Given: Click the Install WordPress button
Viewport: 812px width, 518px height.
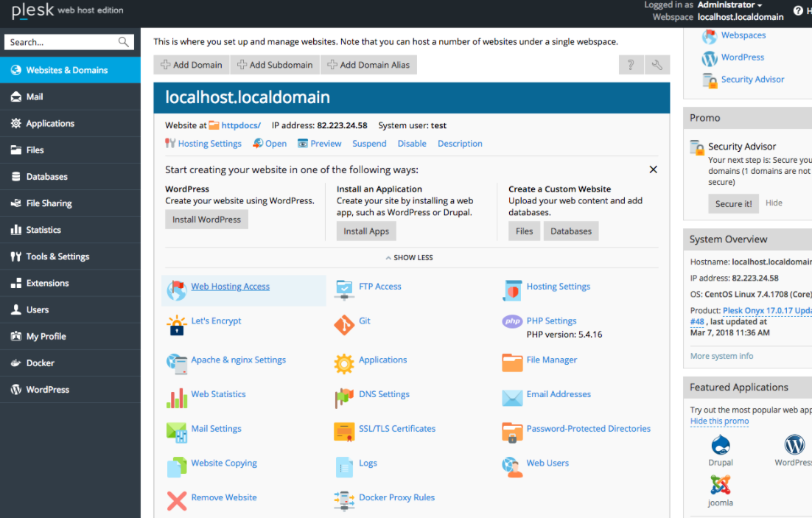Looking at the screenshot, I should coord(206,220).
